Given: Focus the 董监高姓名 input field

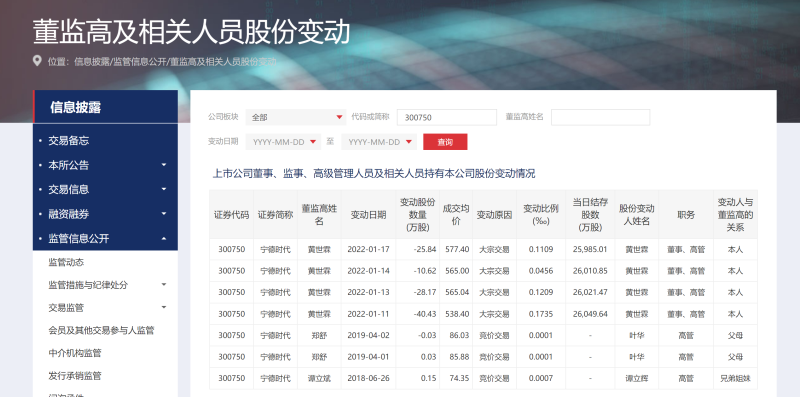Looking at the screenshot, I should [x=600, y=117].
